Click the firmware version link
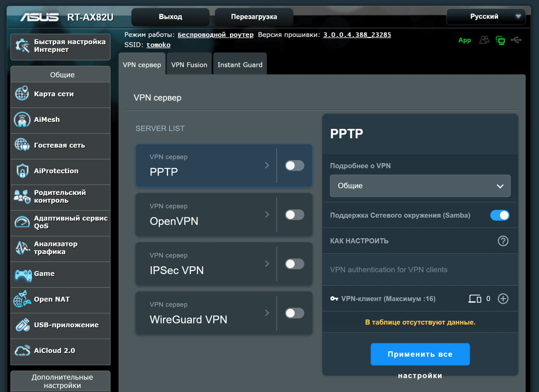The image size is (539, 392). [357, 35]
